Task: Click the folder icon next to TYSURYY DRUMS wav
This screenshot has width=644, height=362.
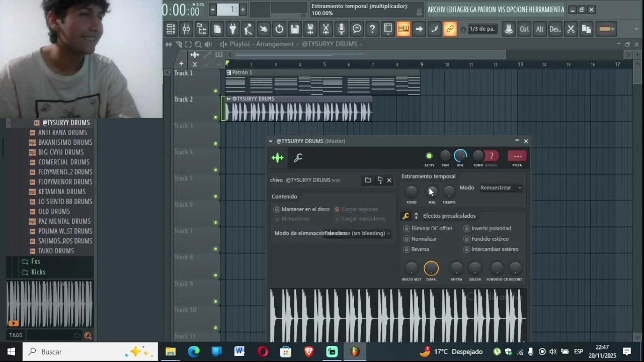Action: [x=368, y=180]
